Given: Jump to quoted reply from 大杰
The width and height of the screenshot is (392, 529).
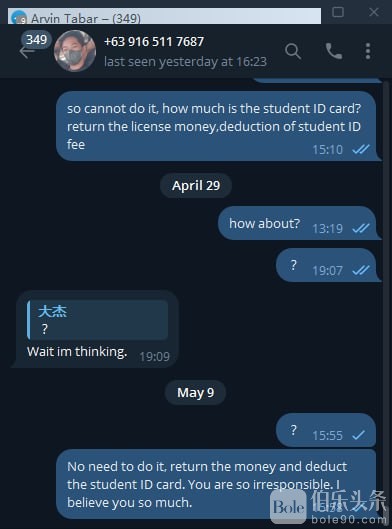Looking at the screenshot, I should click(97, 320).
